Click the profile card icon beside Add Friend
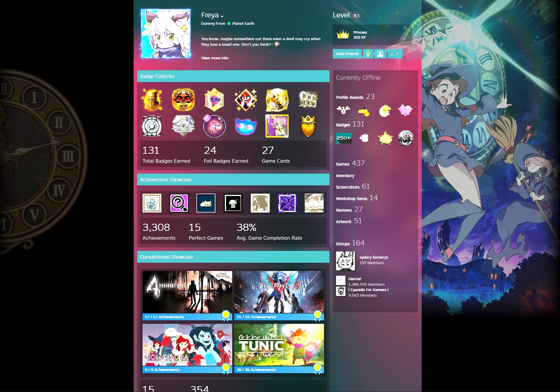Image resolution: width=560 pixels, height=392 pixels. 380,54
